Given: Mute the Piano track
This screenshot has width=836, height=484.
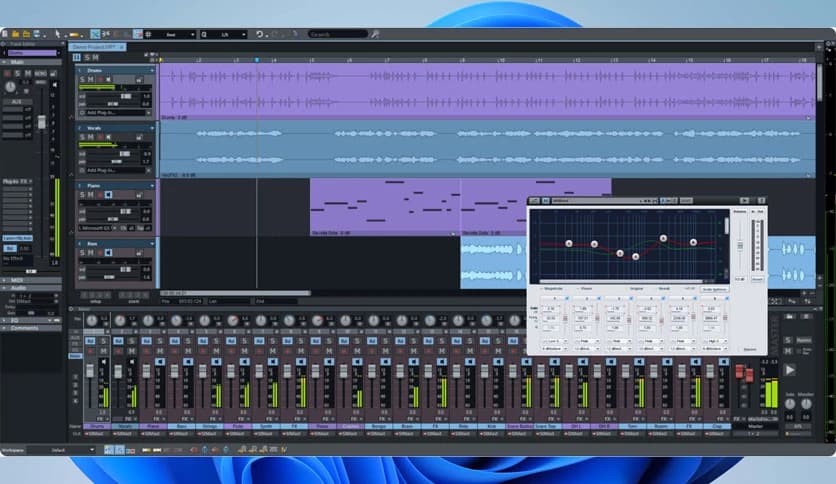Looking at the screenshot, I should [91, 195].
